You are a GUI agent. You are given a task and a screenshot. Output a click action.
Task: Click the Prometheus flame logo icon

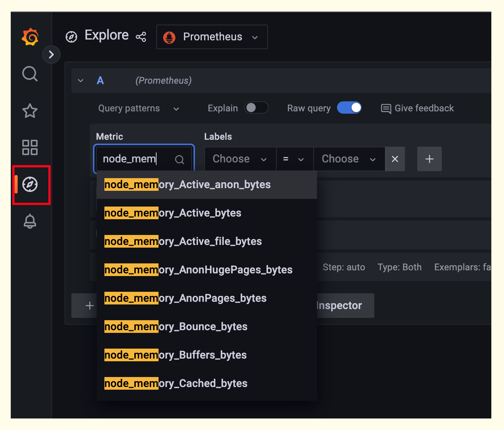pyautogui.click(x=169, y=37)
